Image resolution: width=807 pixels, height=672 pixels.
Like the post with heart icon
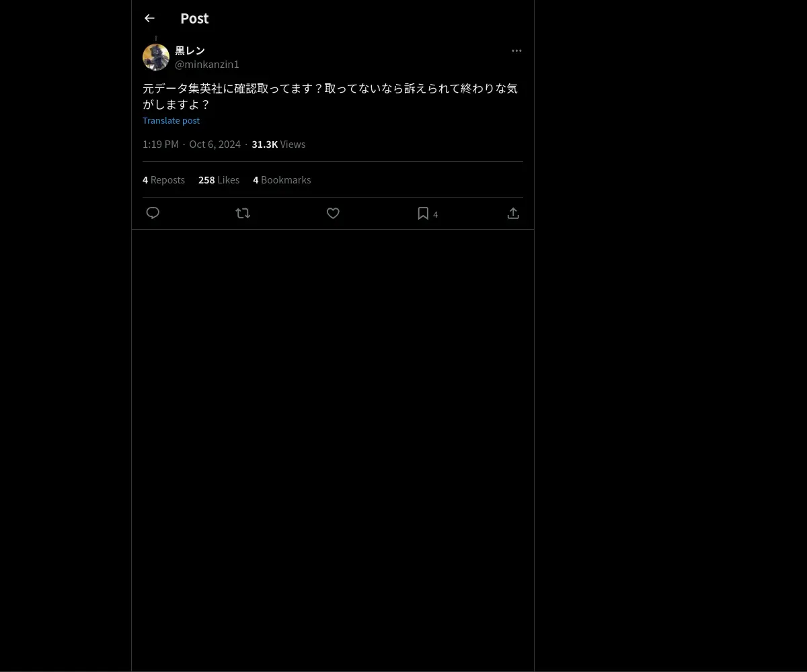333,213
